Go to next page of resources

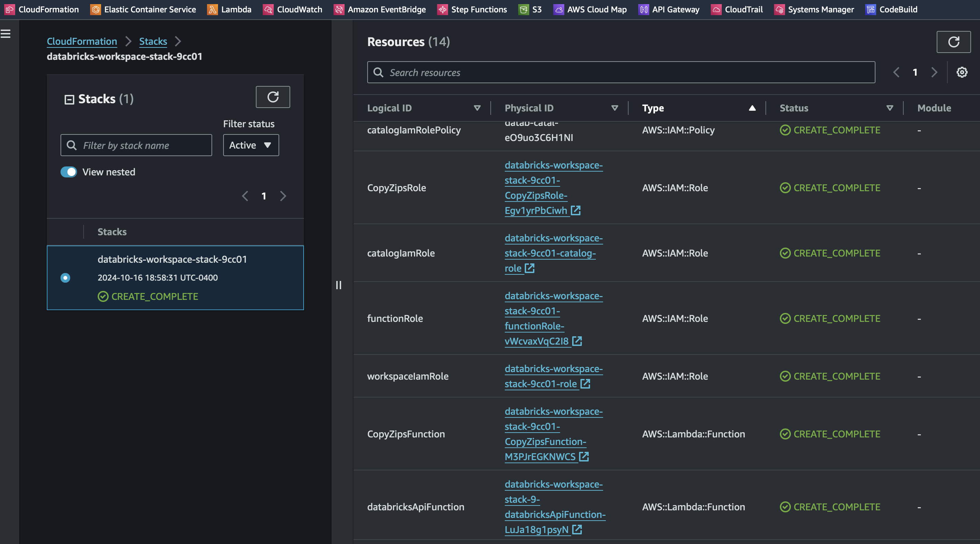coord(934,72)
